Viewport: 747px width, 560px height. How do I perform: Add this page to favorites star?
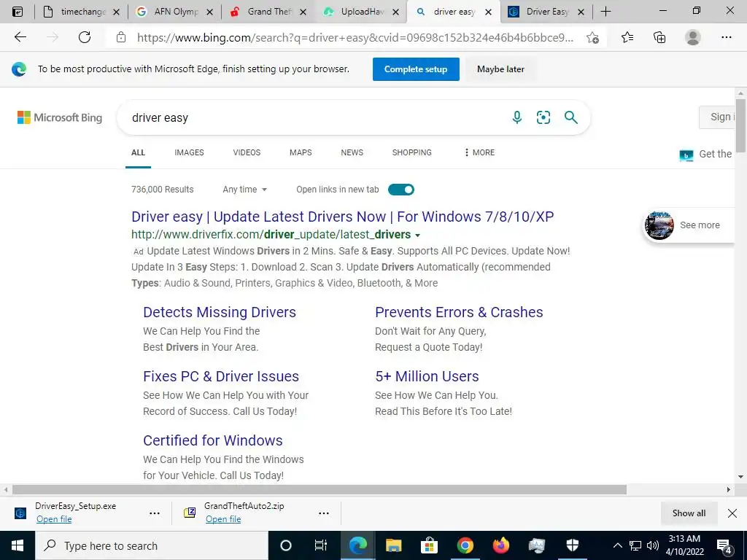[x=592, y=38]
